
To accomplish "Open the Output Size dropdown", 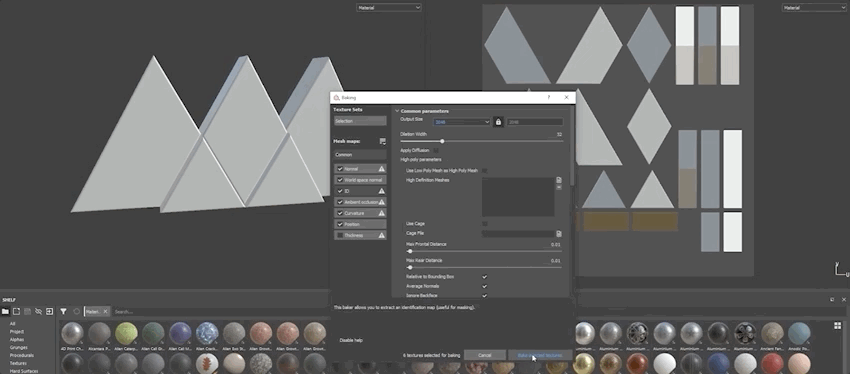I will pyautogui.click(x=462, y=122).
